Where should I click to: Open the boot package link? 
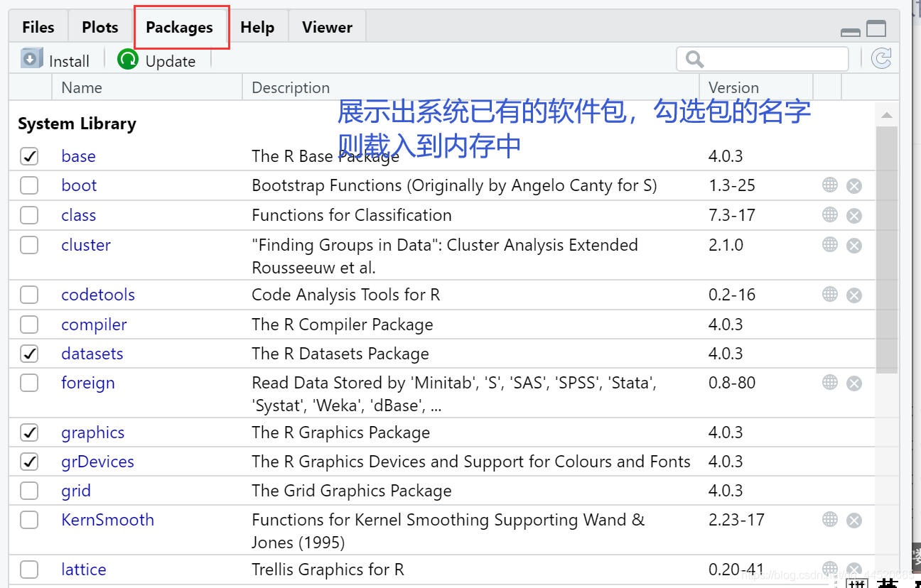pos(79,185)
